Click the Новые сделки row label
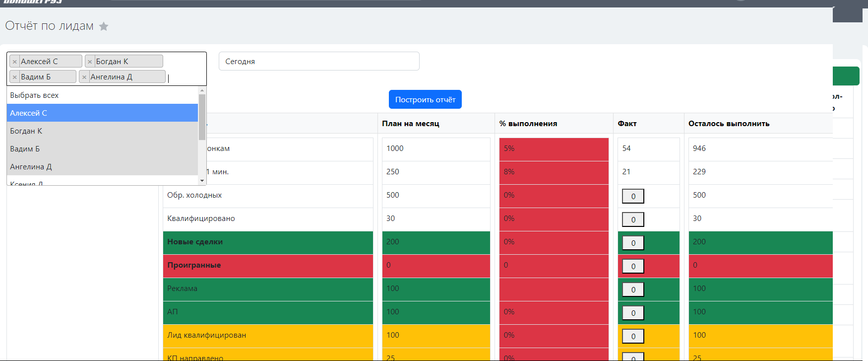 coord(195,242)
